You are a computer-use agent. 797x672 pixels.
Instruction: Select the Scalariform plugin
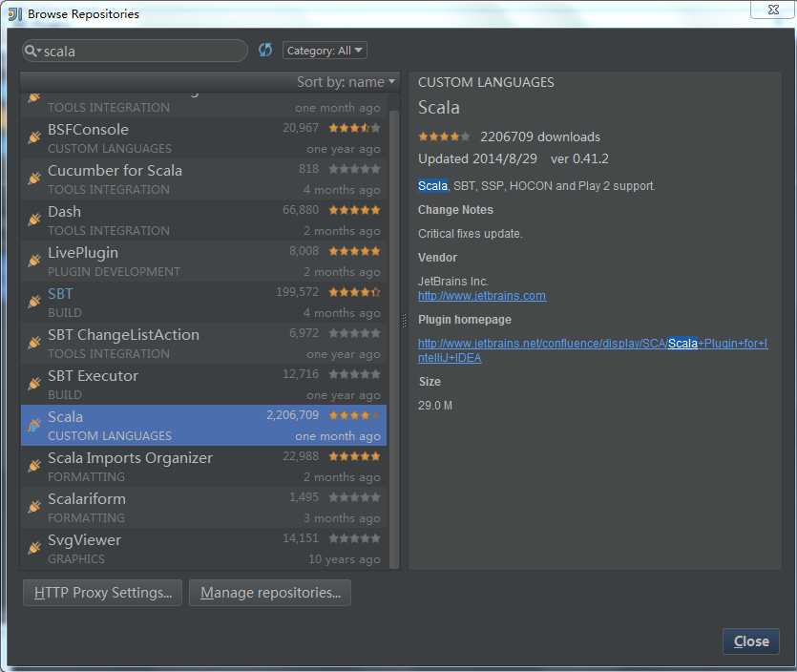[203, 507]
